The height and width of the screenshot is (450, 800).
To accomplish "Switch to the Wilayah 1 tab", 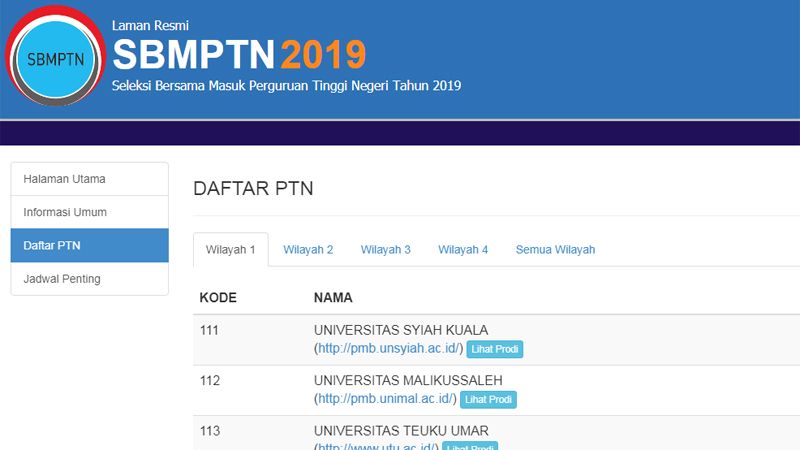I will coord(231,250).
